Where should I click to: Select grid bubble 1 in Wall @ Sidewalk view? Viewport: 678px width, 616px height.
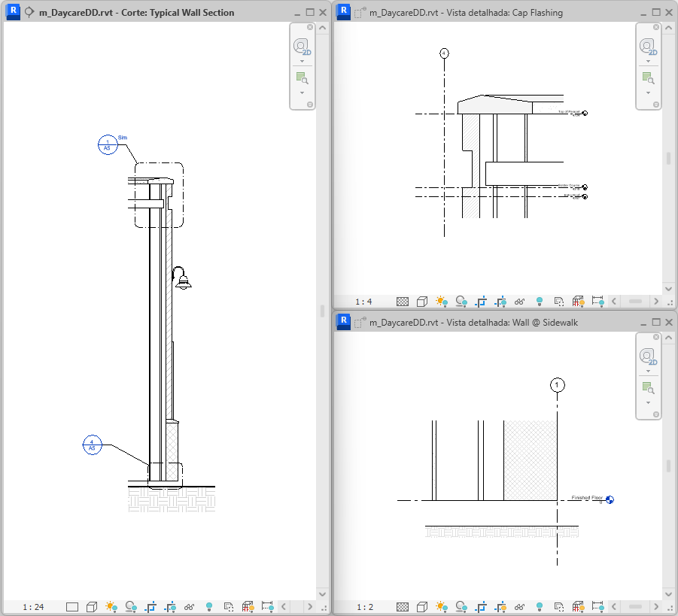pos(558,385)
